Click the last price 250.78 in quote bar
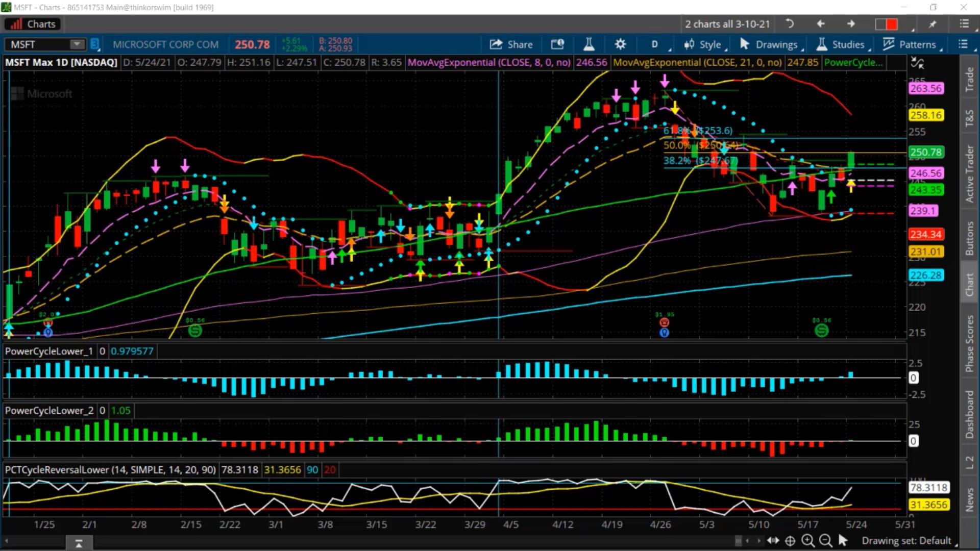The width and height of the screenshot is (980, 551). click(x=252, y=44)
